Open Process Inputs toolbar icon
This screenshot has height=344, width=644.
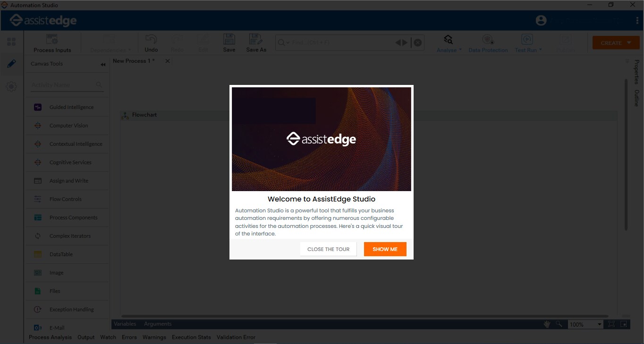(x=52, y=43)
